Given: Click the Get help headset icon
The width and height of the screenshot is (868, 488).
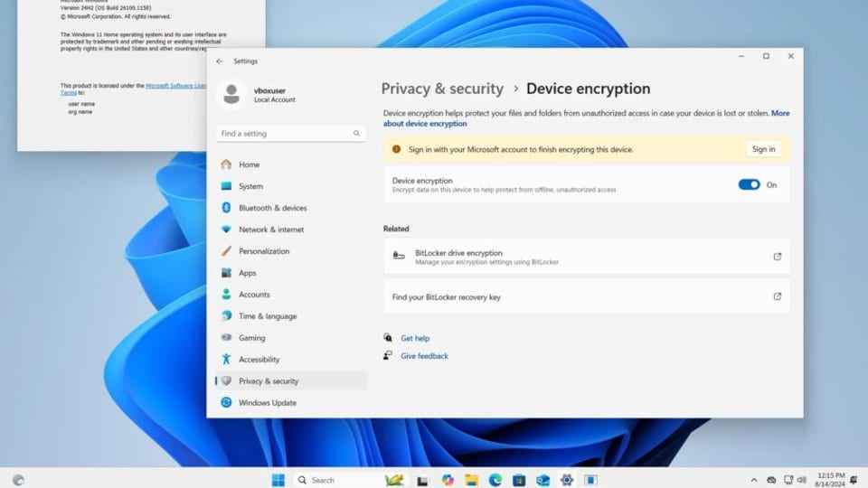Looking at the screenshot, I should pos(388,337).
